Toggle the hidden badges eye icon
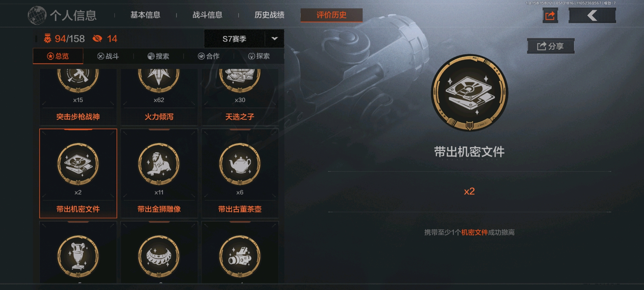This screenshot has width=644, height=290. [x=97, y=39]
